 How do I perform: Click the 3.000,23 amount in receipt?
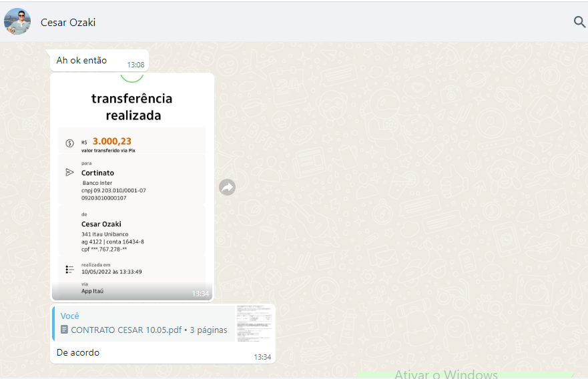111,141
